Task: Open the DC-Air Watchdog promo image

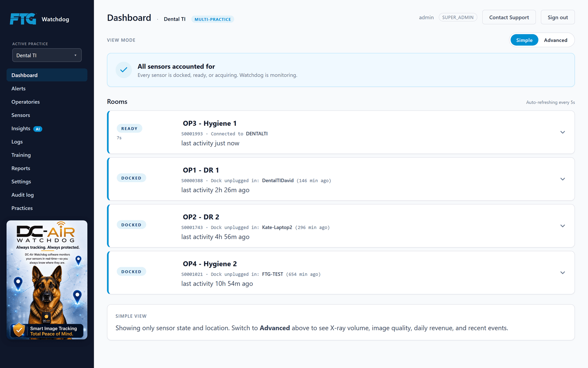Action: click(47, 280)
